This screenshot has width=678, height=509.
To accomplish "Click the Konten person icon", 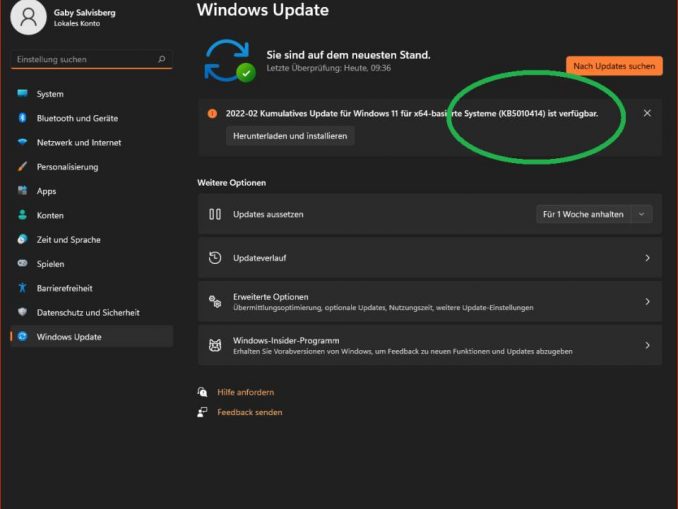I will 22,215.
